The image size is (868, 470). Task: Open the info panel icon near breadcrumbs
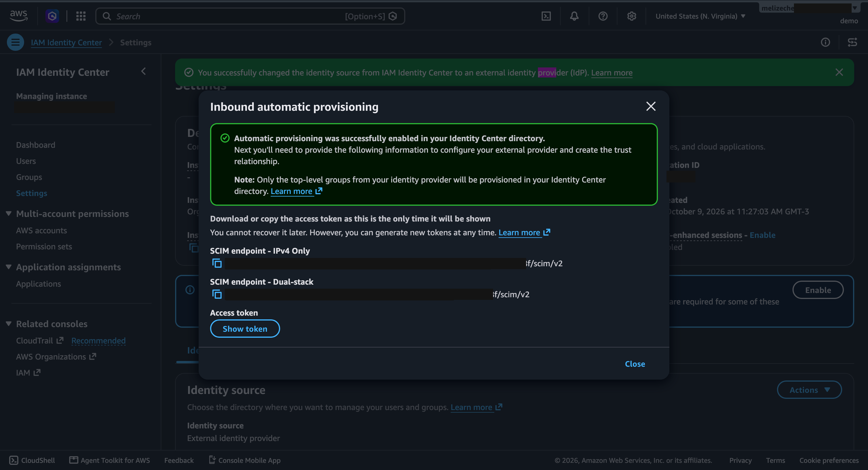point(825,42)
